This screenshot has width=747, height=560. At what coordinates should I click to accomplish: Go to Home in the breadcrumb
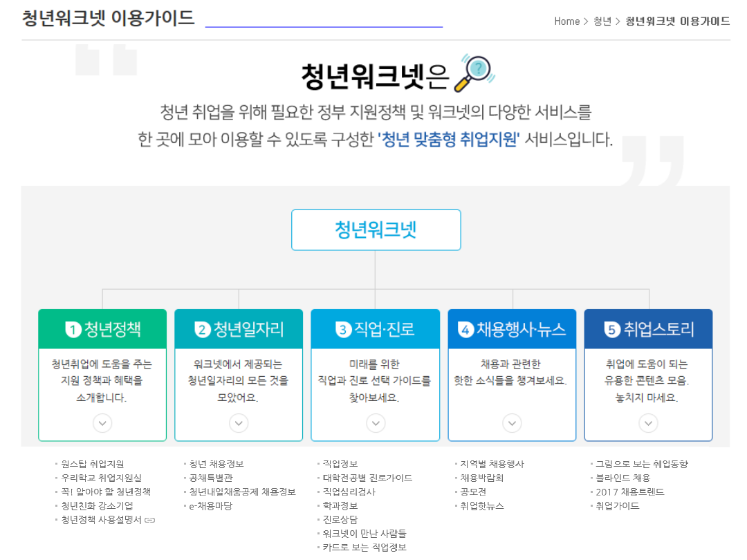566,21
